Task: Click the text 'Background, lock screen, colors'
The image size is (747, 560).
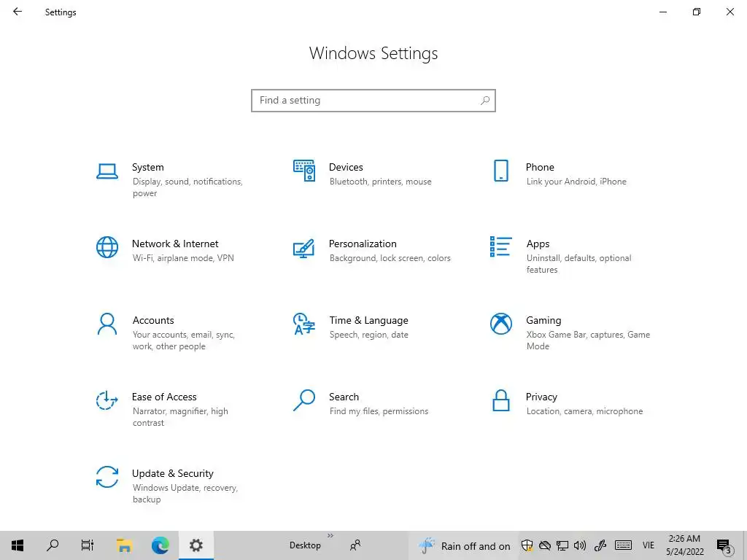Action: (390, 258)
